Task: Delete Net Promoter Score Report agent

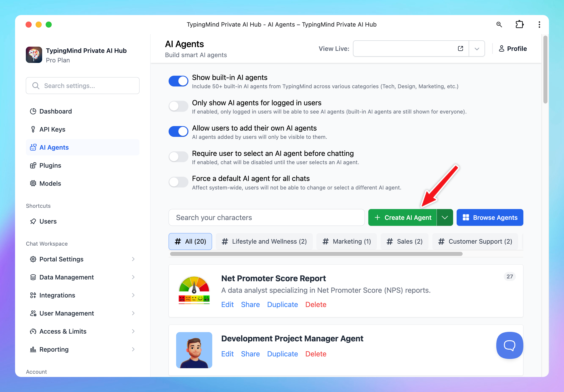Action: (x=316, y=305)
